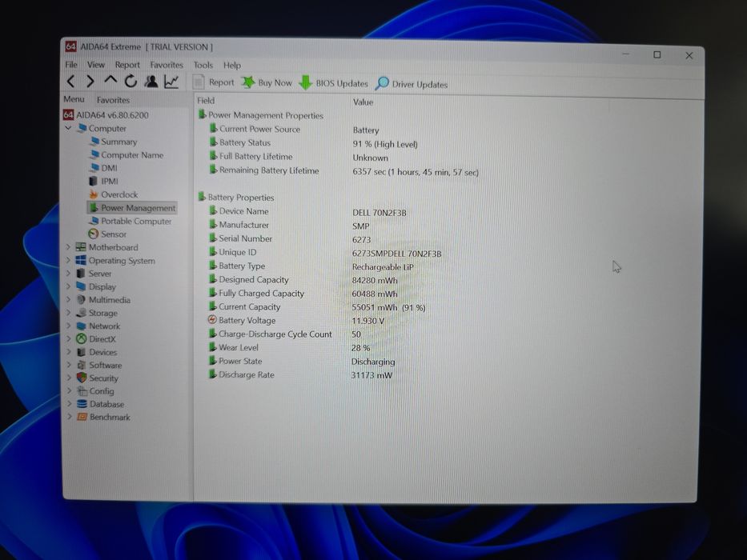
Task: Click the Config tree item icon
Action: point(82,390)
